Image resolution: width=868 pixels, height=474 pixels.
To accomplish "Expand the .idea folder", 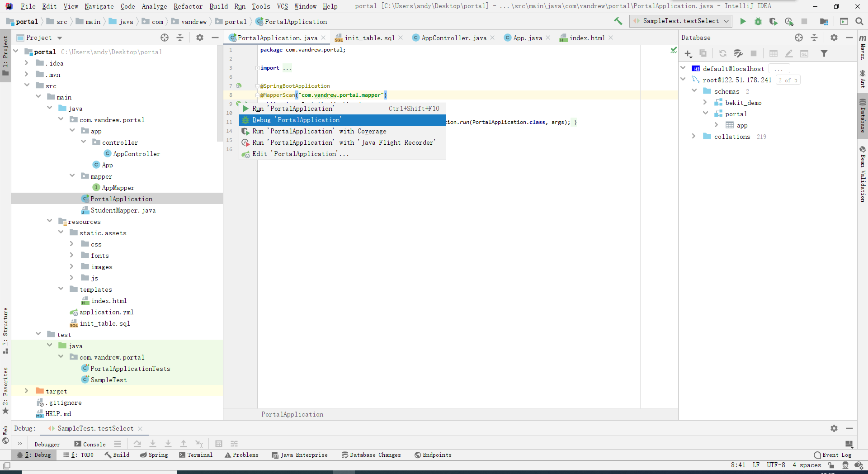I will coord(27,63).
